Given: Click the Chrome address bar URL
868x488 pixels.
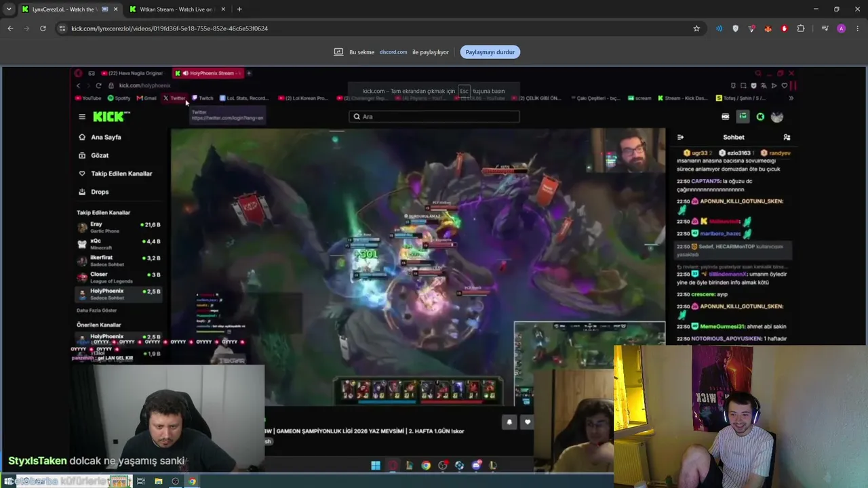Looking at the screenshot, I should 170,28.
